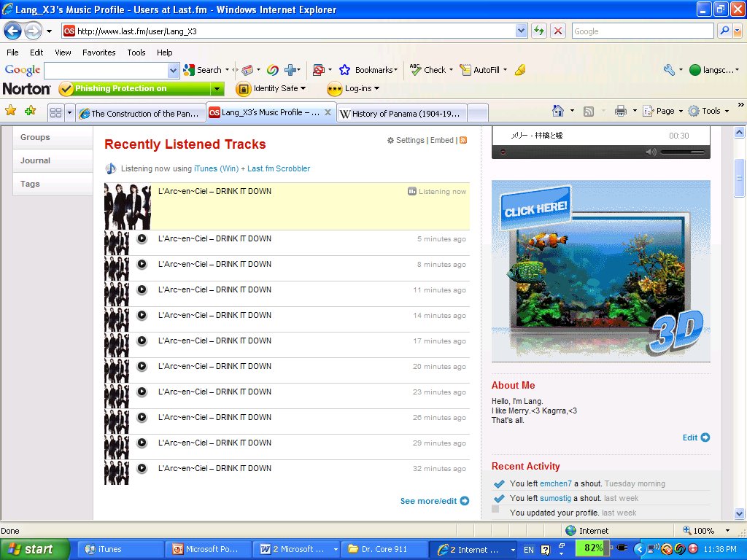Click the AutoFill toolbar button

pyautogui.click(x=480, y=70)
